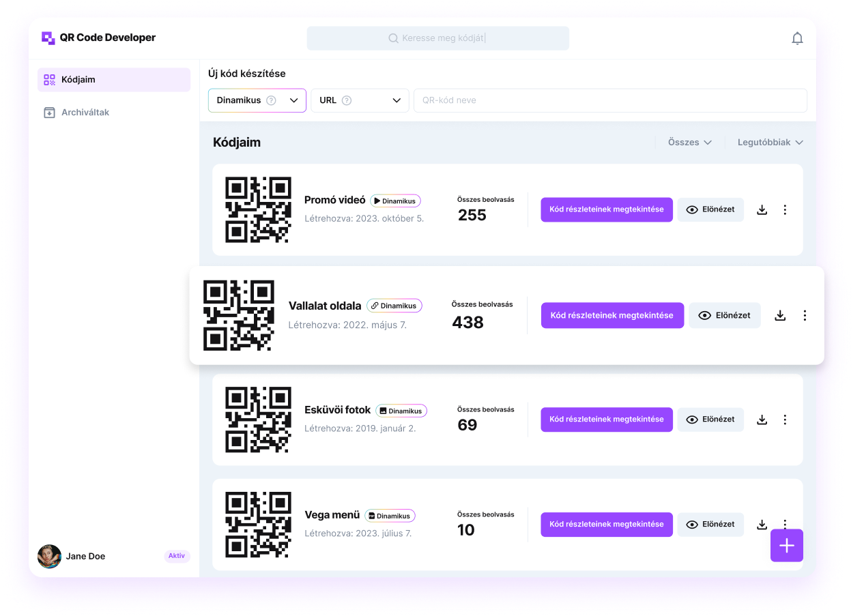Click the purple plus add button

(787, 546)
